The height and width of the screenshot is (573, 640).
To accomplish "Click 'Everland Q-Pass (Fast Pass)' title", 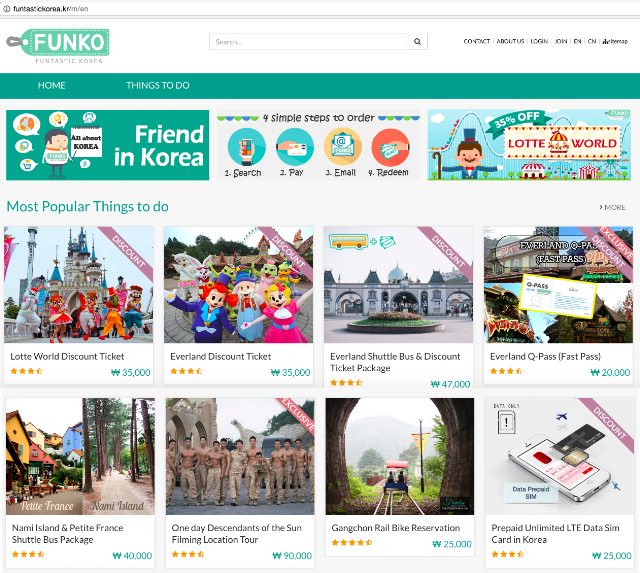I will (x=545, y=356).
